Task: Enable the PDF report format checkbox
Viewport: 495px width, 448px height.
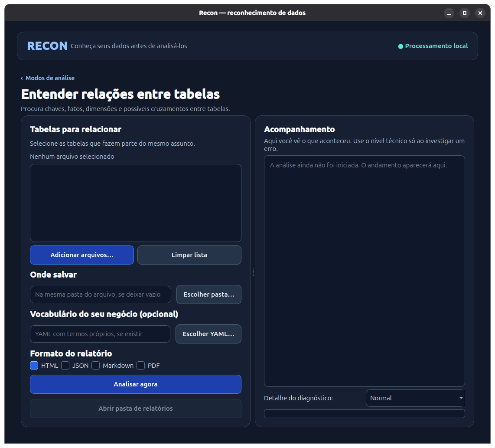Action: [x=141, y=366]
